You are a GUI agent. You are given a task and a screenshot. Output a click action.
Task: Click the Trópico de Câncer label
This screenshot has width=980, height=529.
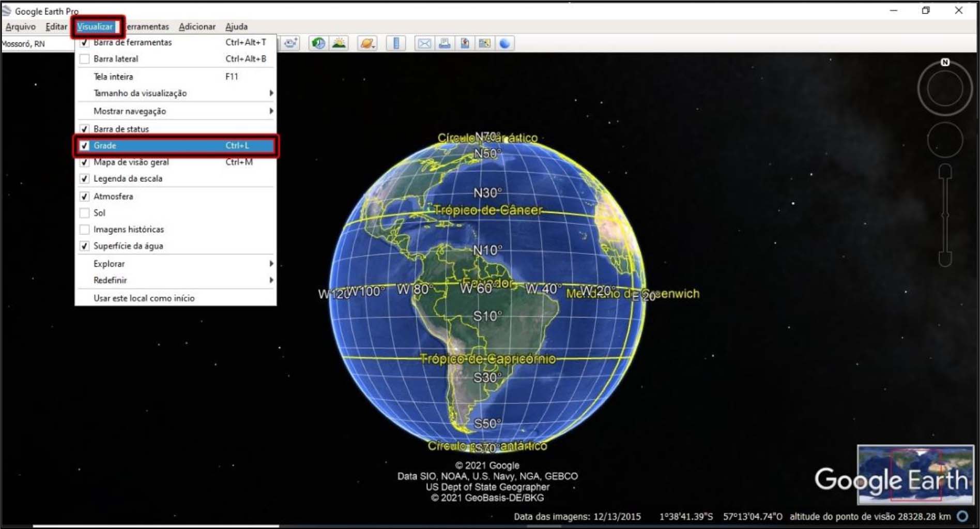[488, 210]
